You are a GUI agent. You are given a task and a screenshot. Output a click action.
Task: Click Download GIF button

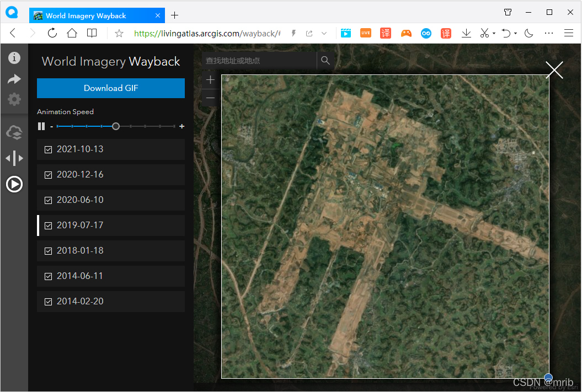point(111,88)
